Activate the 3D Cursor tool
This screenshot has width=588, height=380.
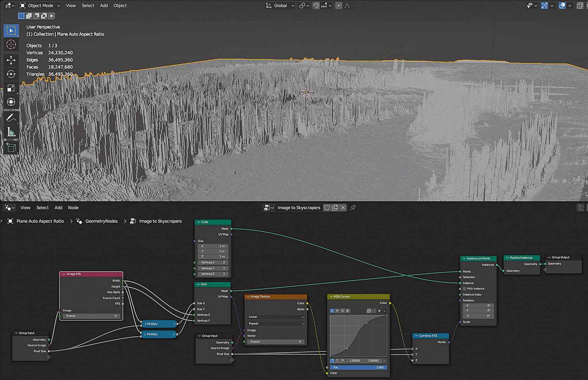(11, 44)
